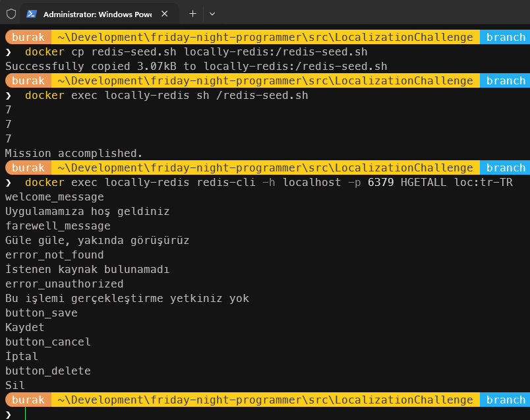Click the 'Successfully copied 3.07kB' output line

pos(196,67)
